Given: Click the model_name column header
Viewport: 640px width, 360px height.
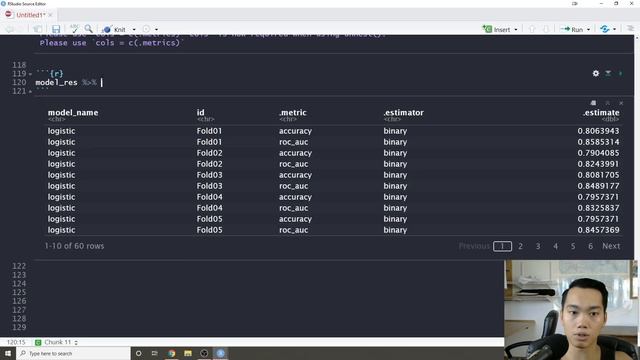Looking at the screenshot, I should [73, 112].
